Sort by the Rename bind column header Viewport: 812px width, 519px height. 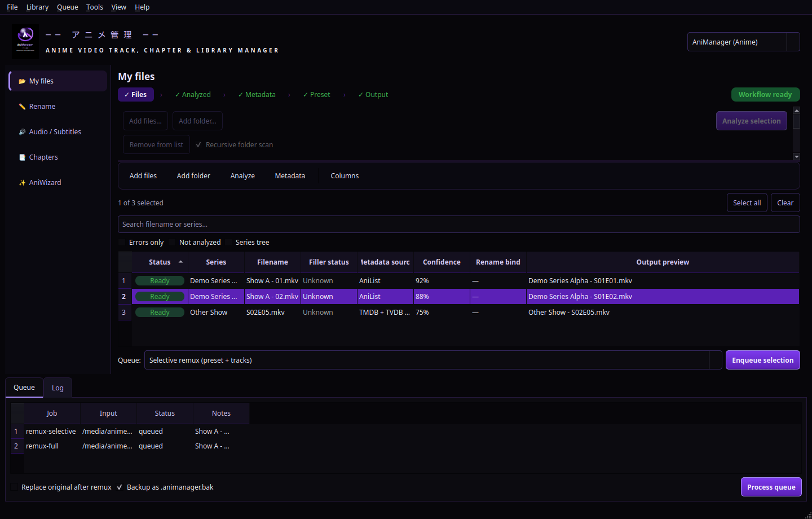[x=498, y=262]
